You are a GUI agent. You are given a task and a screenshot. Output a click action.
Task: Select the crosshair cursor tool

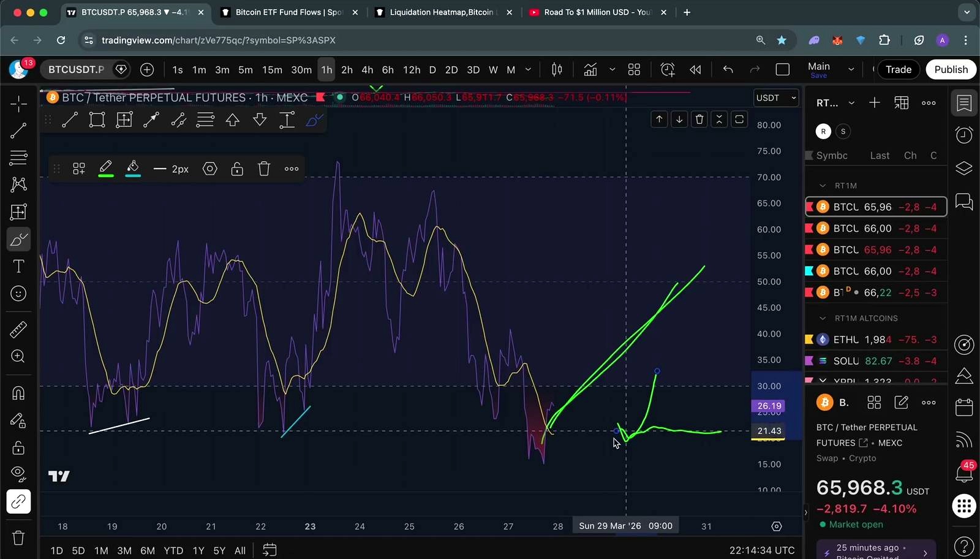point(18,104)
